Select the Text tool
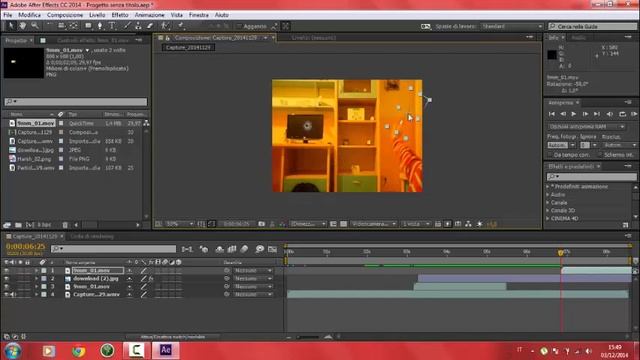640x360 pixels. point(112,26)
